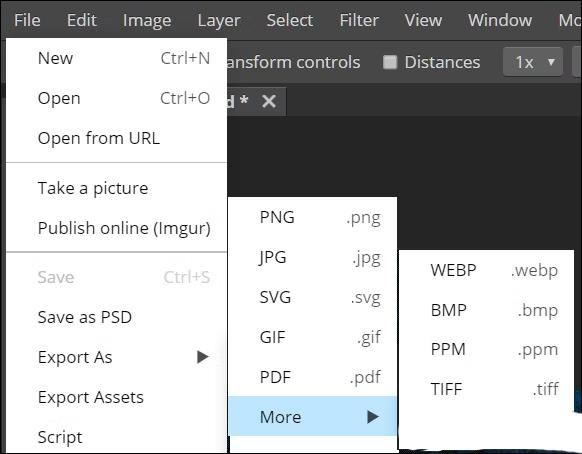Image resolution: width=582 pixels, height=454 pixels.
Task: Export as TIFF file
Action: (486, 389)
